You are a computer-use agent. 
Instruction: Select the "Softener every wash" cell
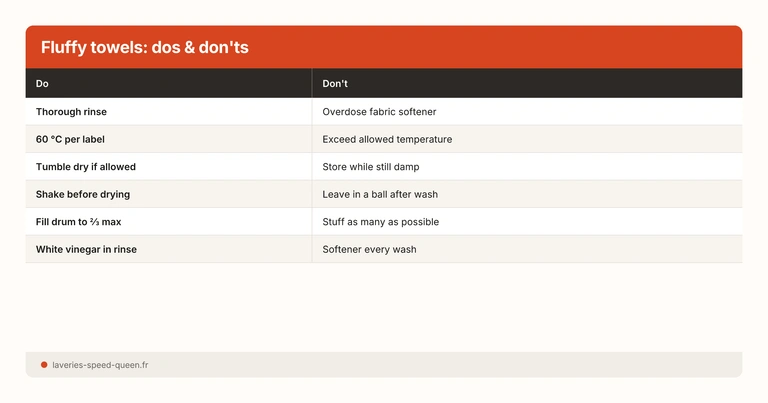coord(369,249)
